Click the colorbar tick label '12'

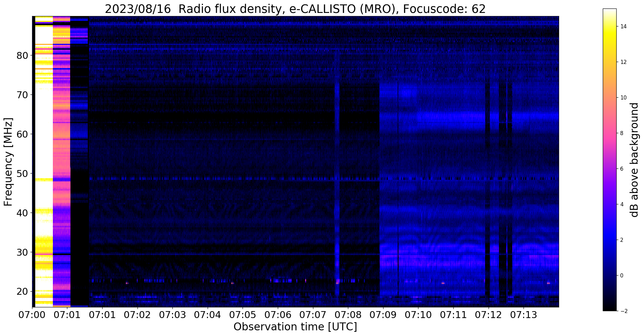pos(623,62)
